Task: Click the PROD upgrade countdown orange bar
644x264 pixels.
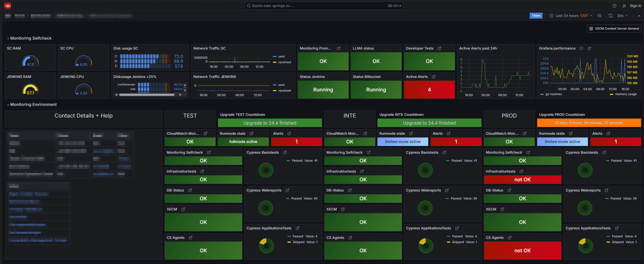Action: (x=589, y=123)
